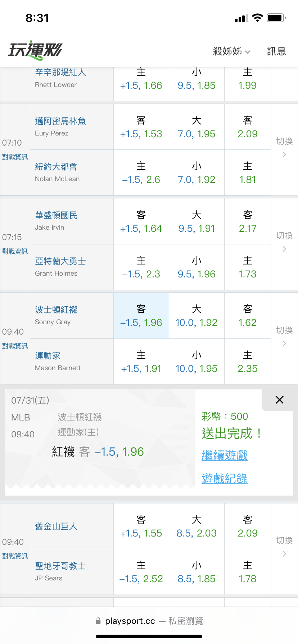
Task: Click 切換 arrow for Red Sox vs Athletics
Action: point(284,336)
